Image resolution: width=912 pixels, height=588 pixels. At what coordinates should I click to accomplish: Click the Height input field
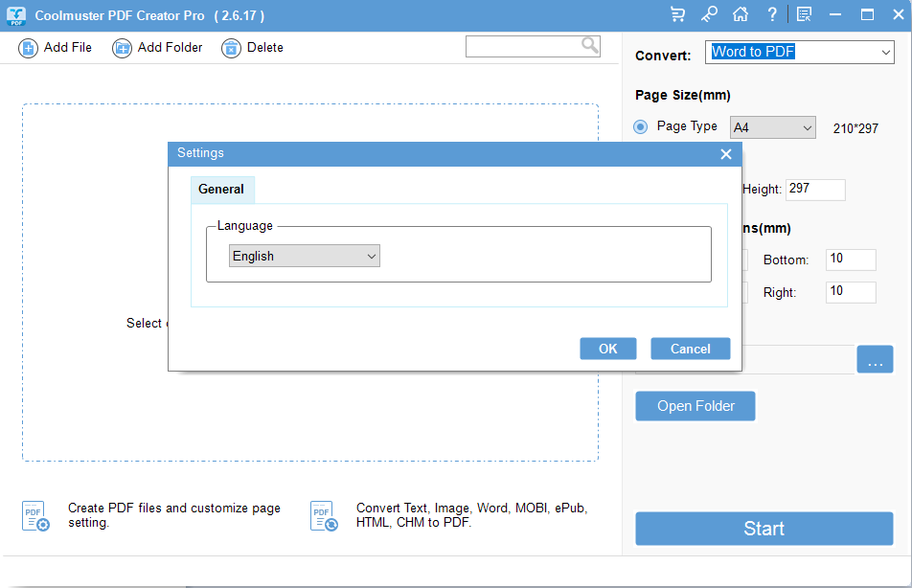(x=815, y=190)
